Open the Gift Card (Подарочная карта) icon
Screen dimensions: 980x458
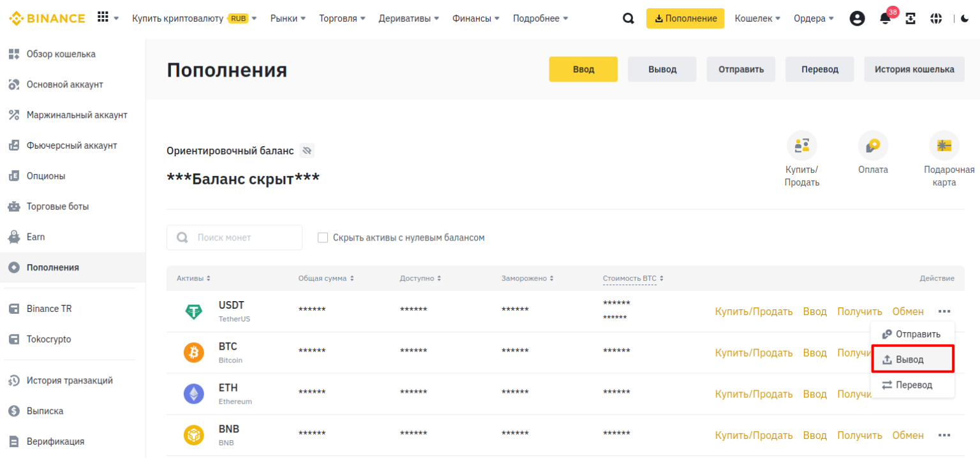(x=944, y=145)
